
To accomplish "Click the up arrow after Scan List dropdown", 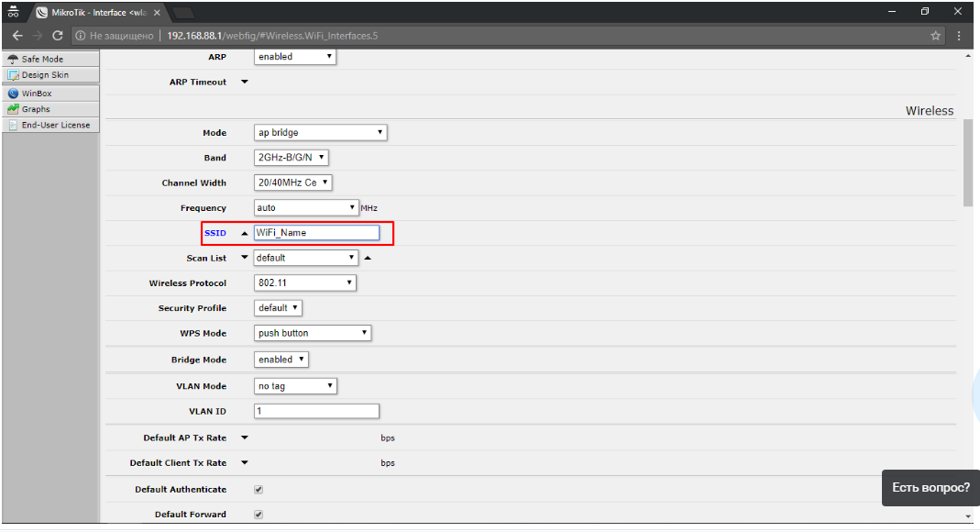I will (x=368, y=258).
